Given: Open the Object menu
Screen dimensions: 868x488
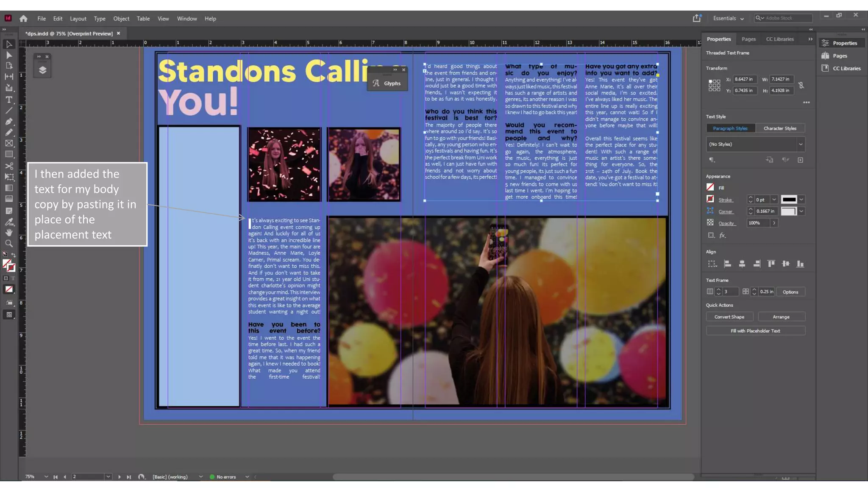Looking at the screenshot, I should point(121,19).
